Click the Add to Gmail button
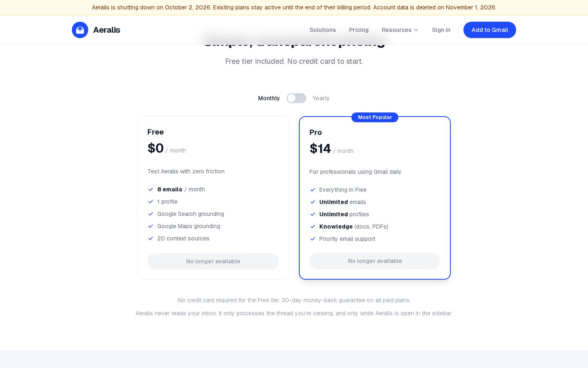This screenshot has width=588, height=368. tap(490, 30)
